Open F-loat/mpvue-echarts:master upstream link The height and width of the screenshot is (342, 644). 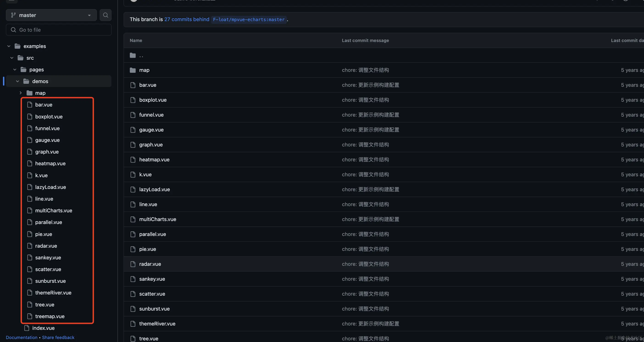click(249, 20)
